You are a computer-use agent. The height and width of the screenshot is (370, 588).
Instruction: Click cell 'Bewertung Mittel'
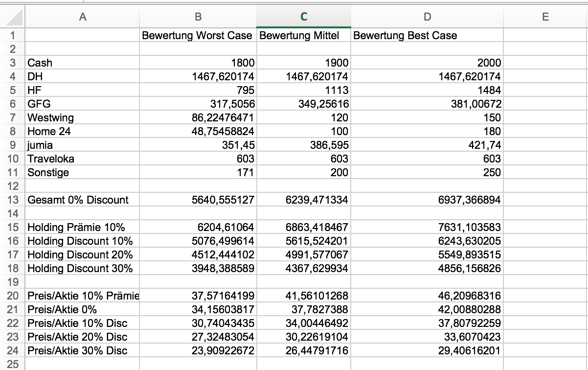[x=304, y=35]
